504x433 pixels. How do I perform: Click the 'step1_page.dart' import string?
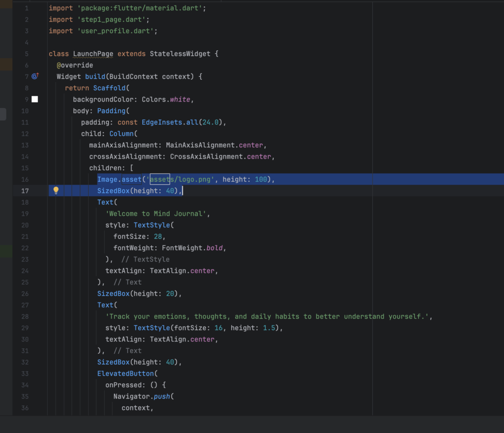(x=111, y=20)
